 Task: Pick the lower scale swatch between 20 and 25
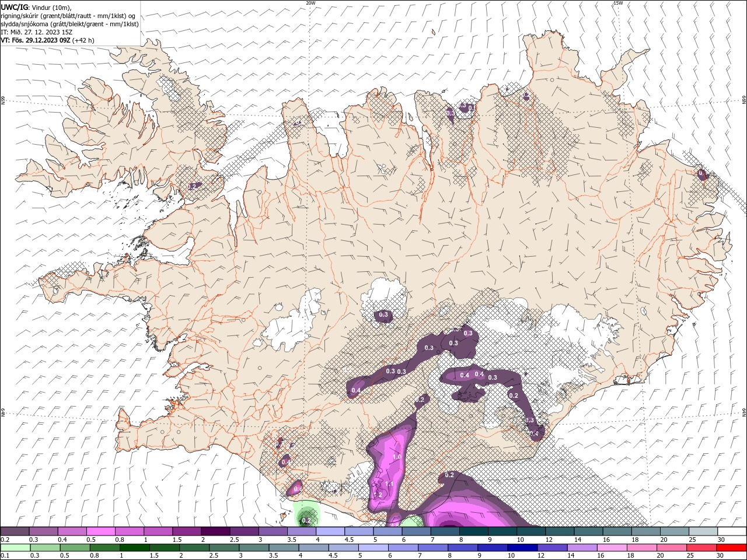point(672,548)
